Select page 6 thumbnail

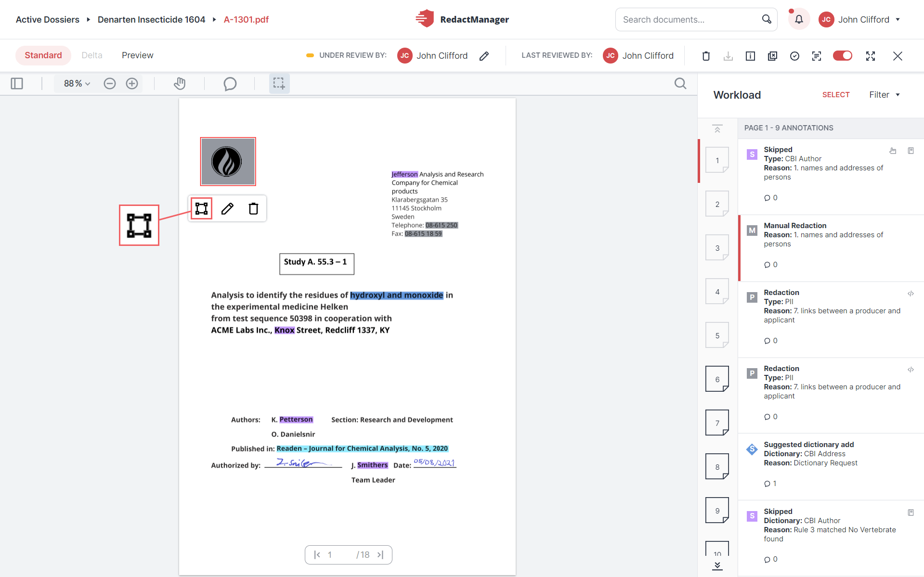click(x=717, y=379)
